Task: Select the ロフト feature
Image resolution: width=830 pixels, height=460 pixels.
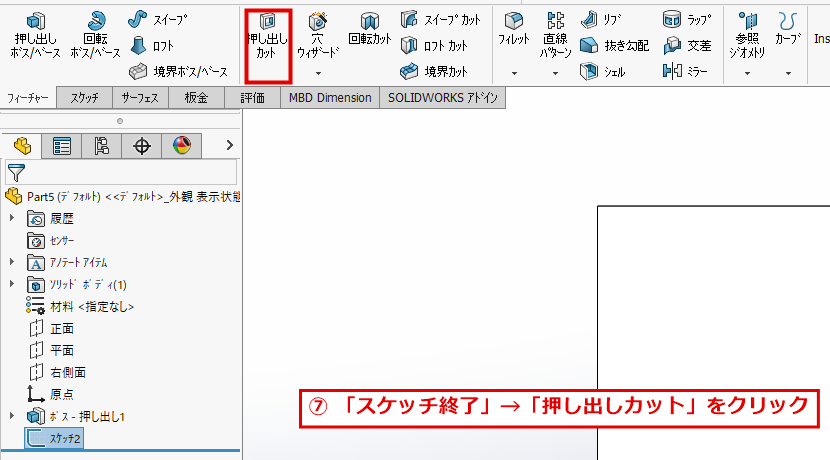Action: click(152, 46)
